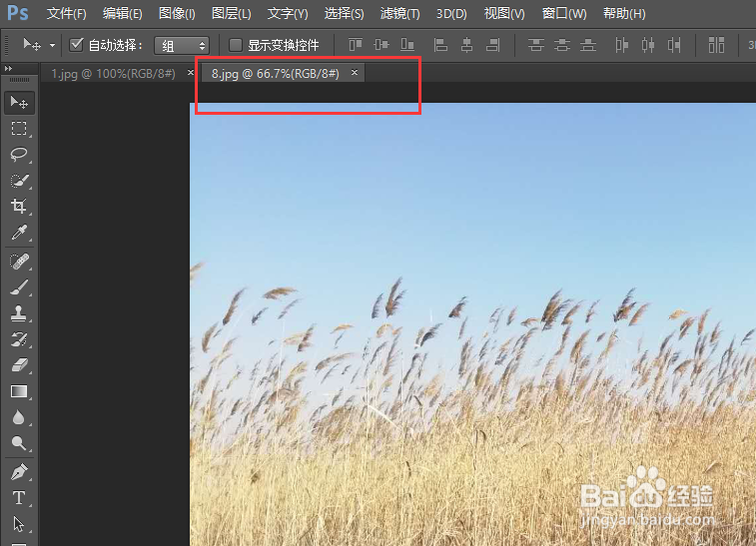Select the Rectangular Marquee tool
Image resolution: width=756 pixels, height=546 pixels.
click(19, 128)
